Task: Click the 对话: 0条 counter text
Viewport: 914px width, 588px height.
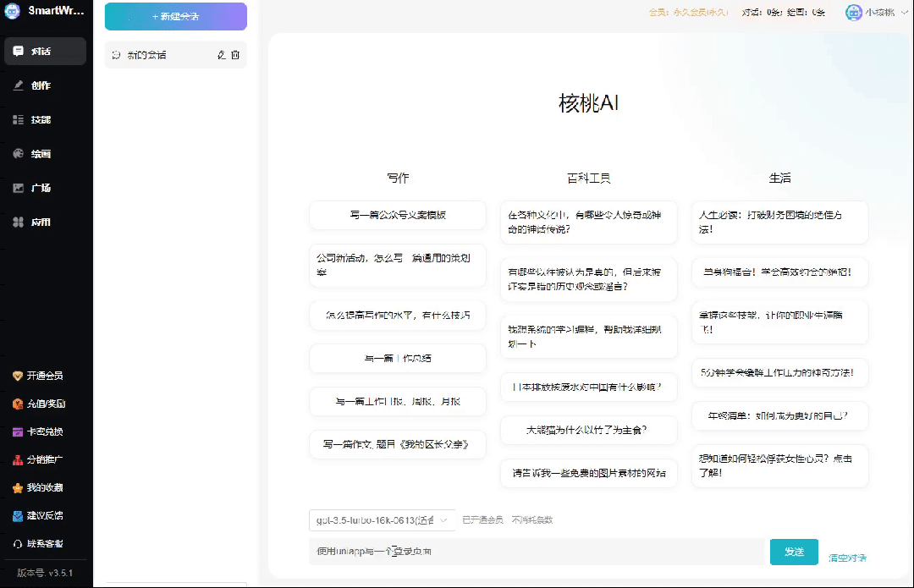Action: point(762,12)
